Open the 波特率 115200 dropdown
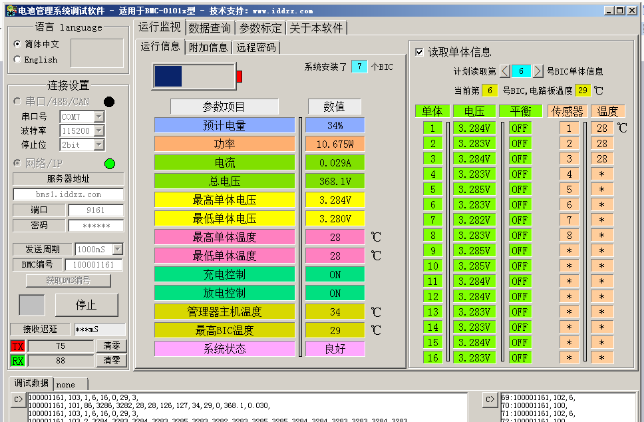644x422 pixels. point(99,131)
